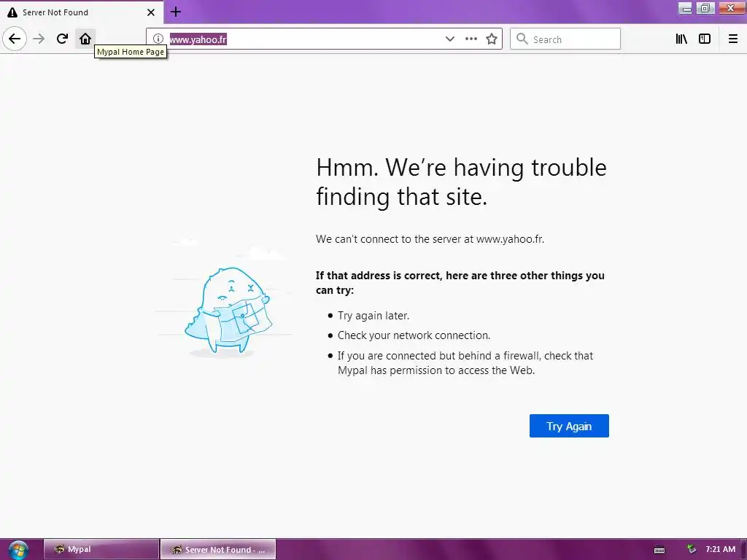Click the forward arrow button
The image size is (747, 560).
[x=39, y=39]
